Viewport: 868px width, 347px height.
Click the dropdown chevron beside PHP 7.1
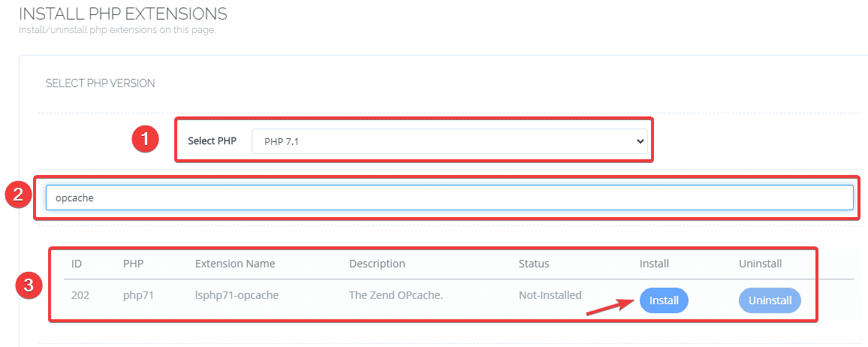(640, 141)
